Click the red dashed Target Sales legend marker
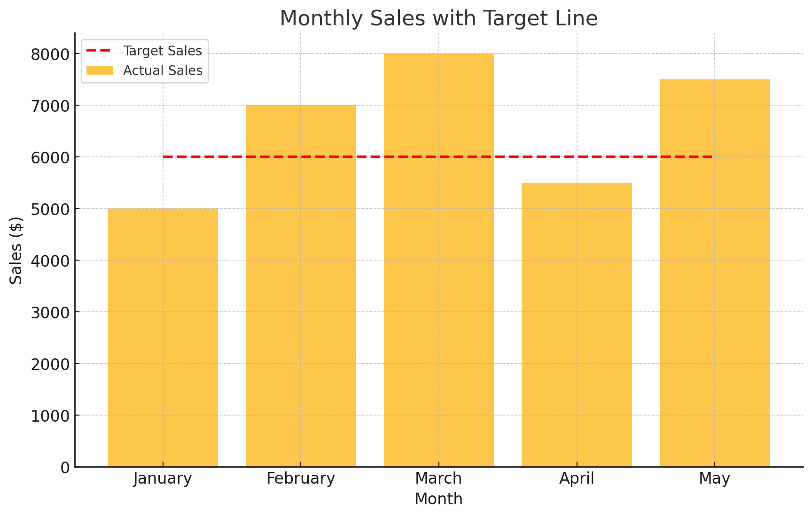Viewport: 812px width, 517px height. coord(100,50)
